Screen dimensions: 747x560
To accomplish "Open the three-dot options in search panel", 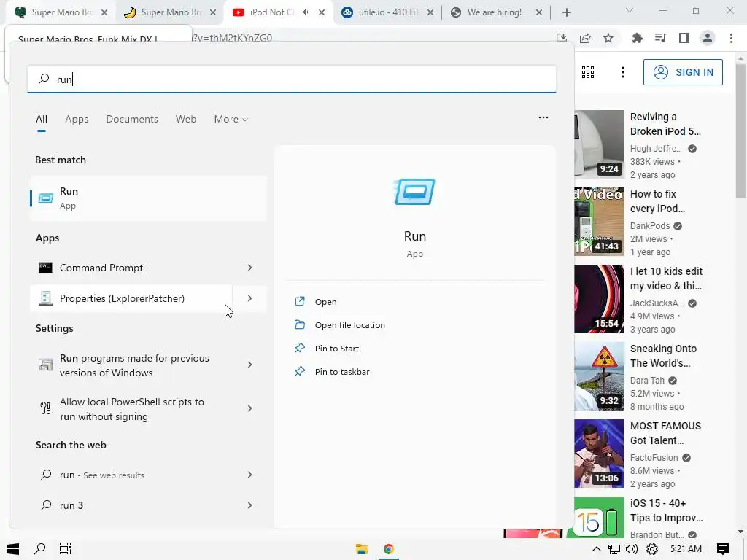I will 543,117.
